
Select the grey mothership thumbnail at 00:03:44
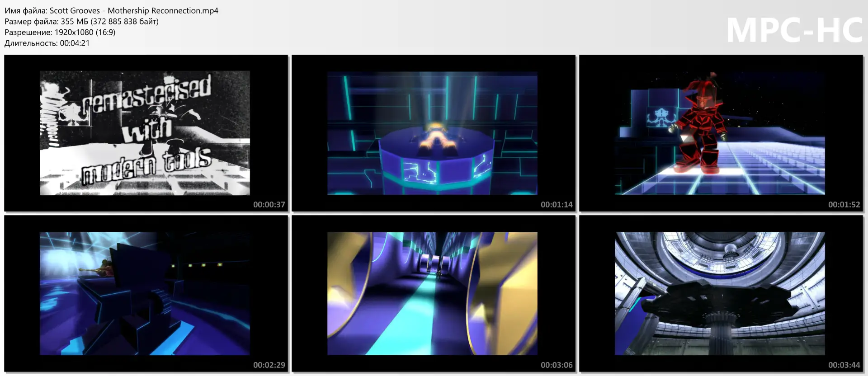[721, 294]
